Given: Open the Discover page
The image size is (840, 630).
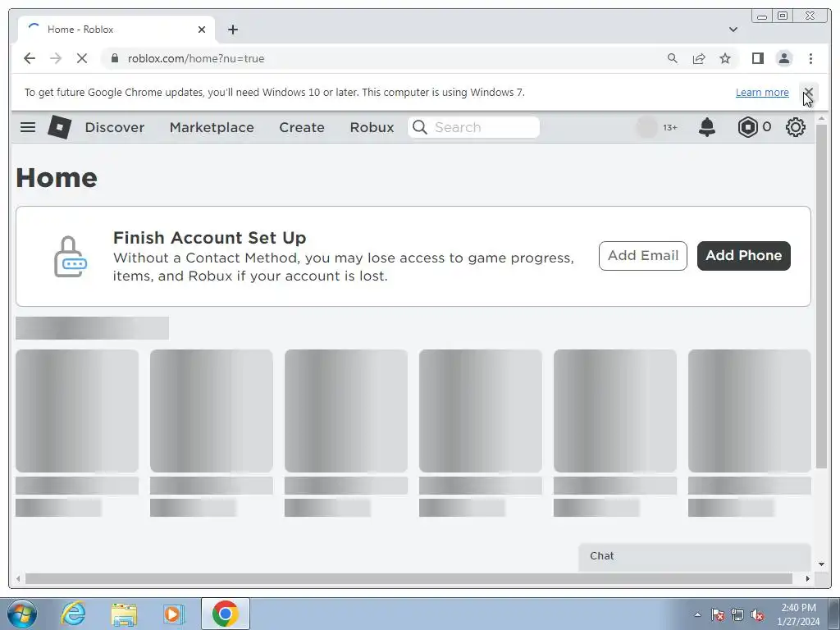Looking at the screenshot, I should point(115,127).
